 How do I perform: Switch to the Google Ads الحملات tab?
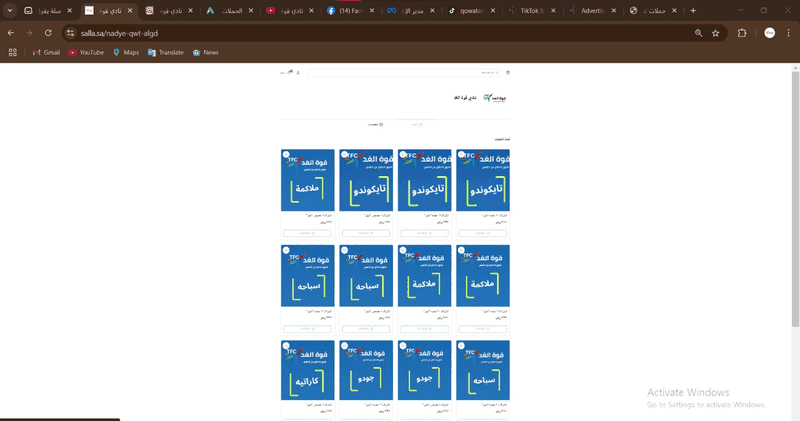pos(230,10)
